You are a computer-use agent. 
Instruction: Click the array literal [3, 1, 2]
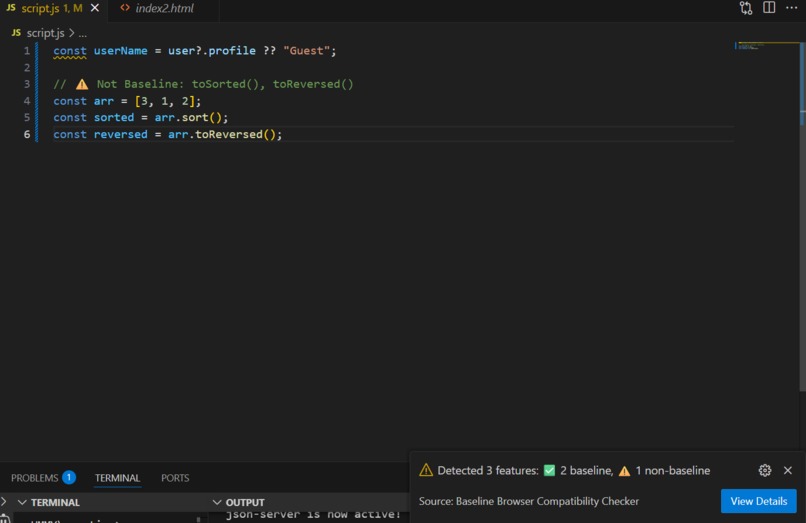coord(165,101)
